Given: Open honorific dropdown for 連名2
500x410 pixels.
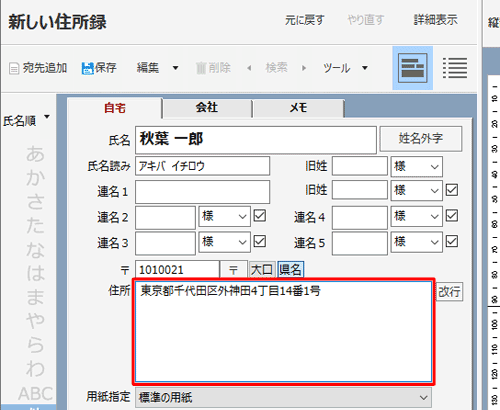Looking at the screenshot, I should pos(224,216).
